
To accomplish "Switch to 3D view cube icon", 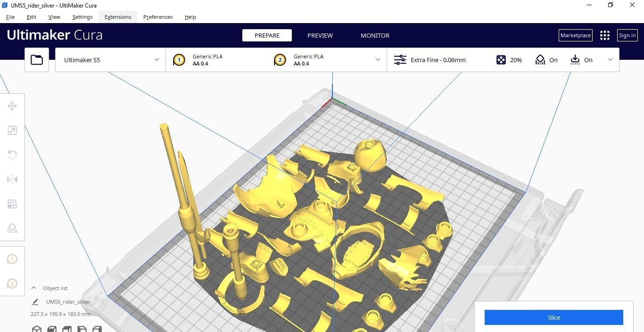I will [x=37, y=329].
